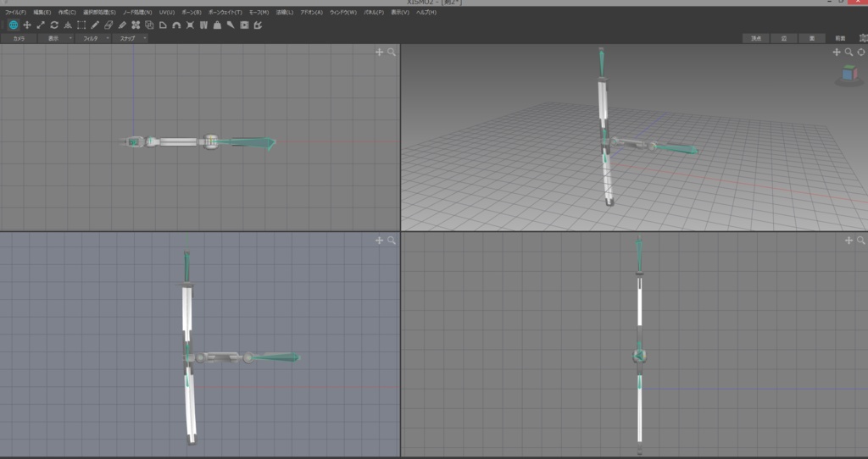Image resolution: width=868 pixels, height=459 pixels.
Task: Open the 選択部処理(S) menu
Action: (x=100, y=12)
